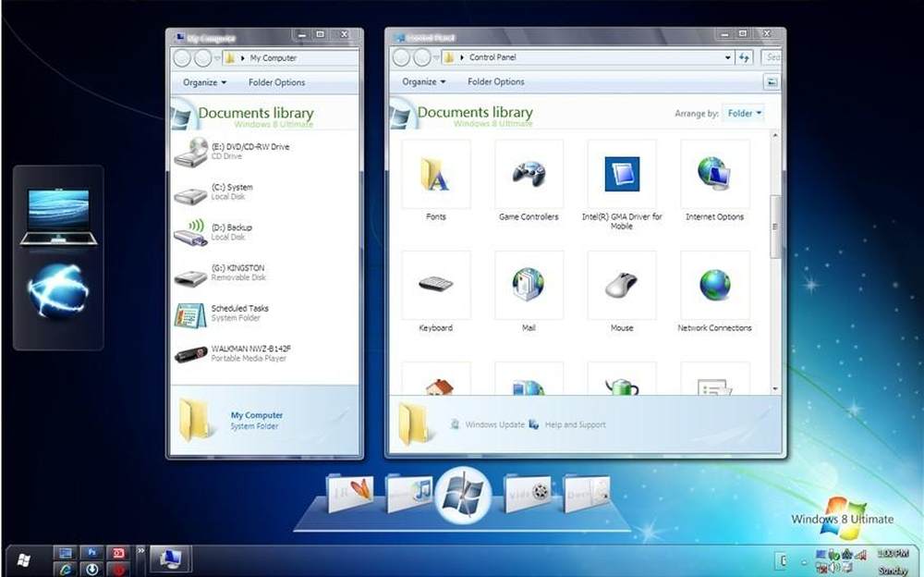Screen dimensions: 924x577
Task: Expand the Control Panel address bar dropdown
Action: (728, 57)
